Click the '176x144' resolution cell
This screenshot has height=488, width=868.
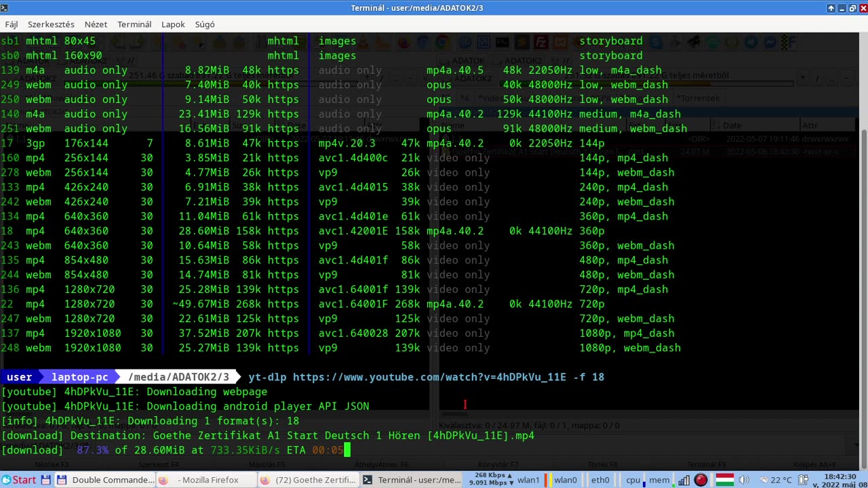pyautogui.click(x=86, y=143)
